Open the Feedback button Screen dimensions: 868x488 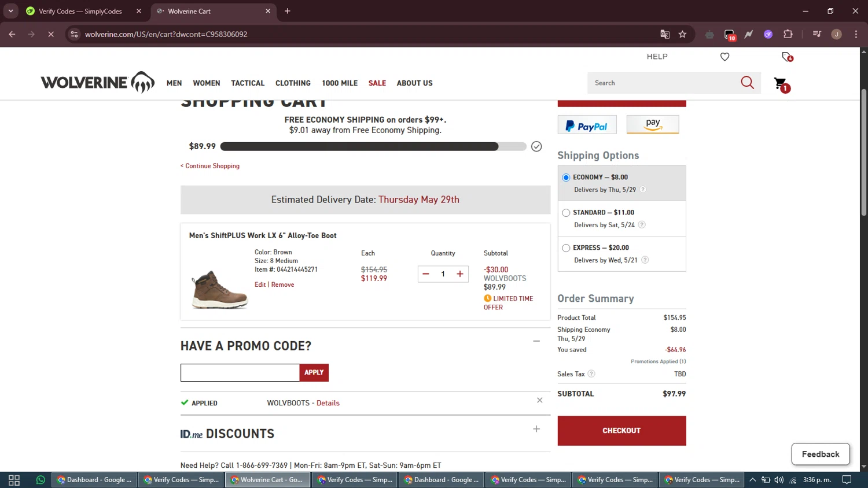[x=821, y=454]
